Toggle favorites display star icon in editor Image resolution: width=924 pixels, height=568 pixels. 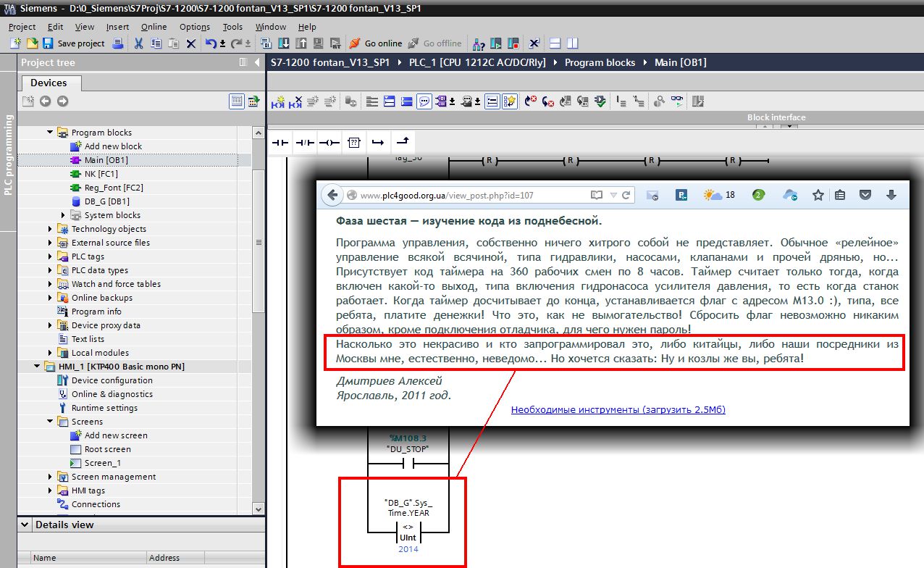510,101
